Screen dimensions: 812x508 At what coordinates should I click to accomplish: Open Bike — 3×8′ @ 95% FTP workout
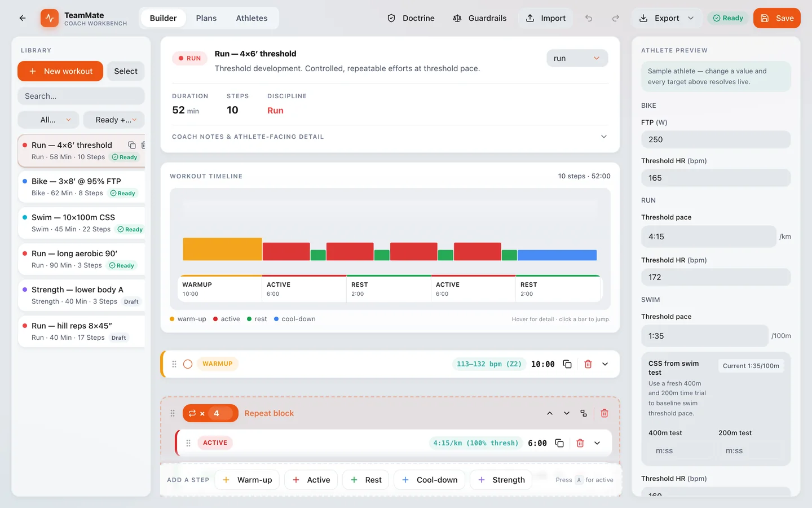pos(81,187)
